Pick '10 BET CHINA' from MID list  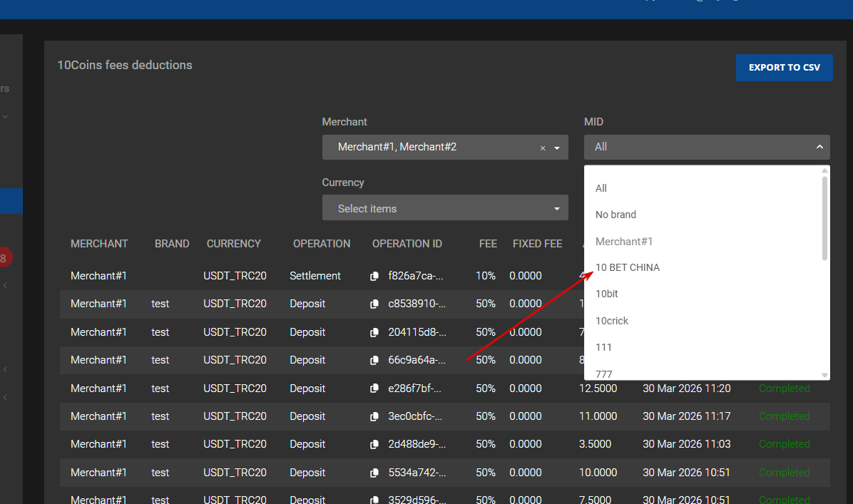coord(628,267)
